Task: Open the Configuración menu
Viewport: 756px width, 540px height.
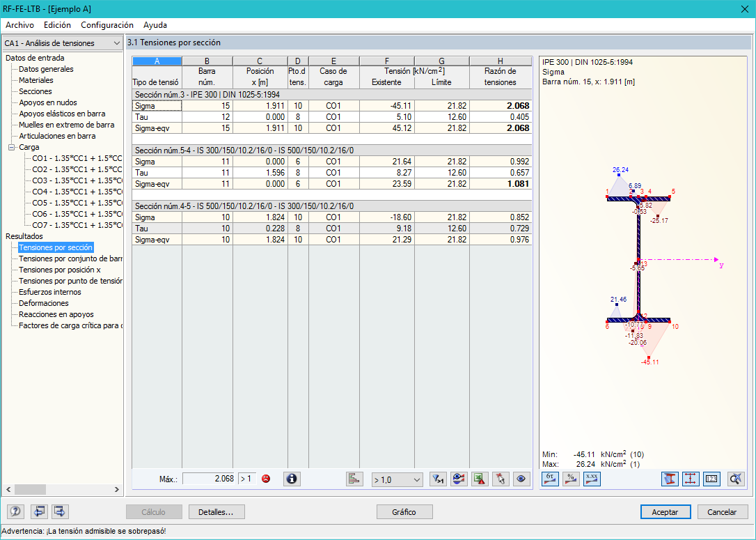Action: 107,25
